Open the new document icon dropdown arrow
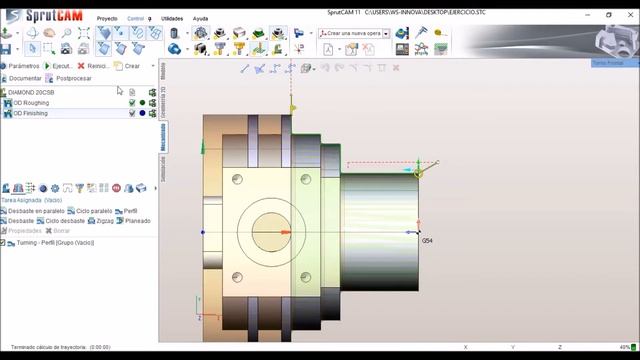The height and width of the screenshot is (360, 640). tap(339, 49)
